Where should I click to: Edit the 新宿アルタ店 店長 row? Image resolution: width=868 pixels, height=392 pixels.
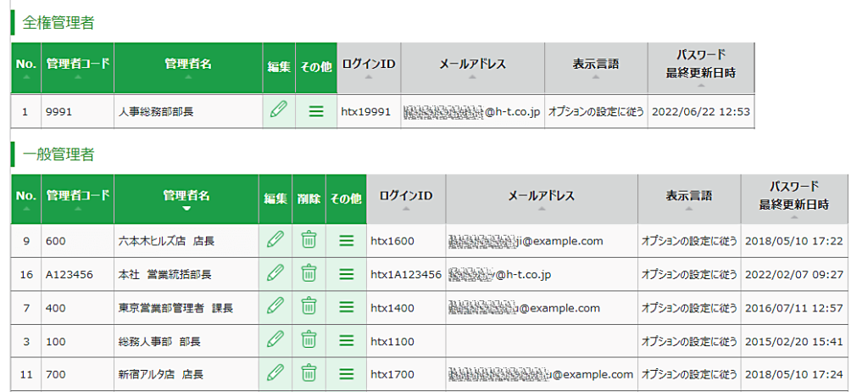(275, 372)
